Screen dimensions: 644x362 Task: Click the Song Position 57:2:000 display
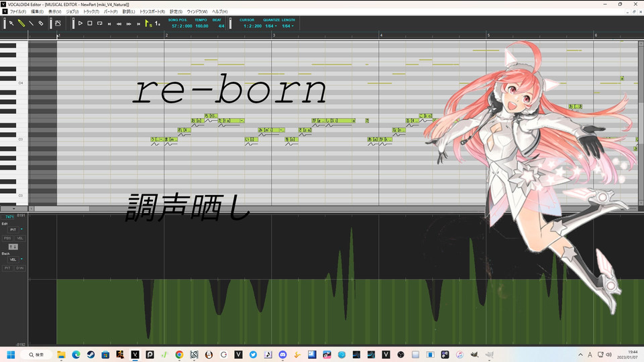tap(182, 26)
